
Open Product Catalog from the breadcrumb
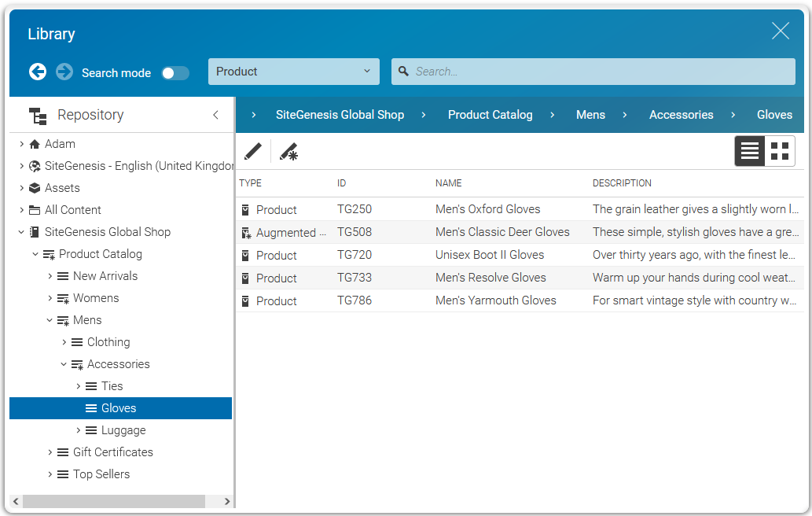click(x=490, y=115)
